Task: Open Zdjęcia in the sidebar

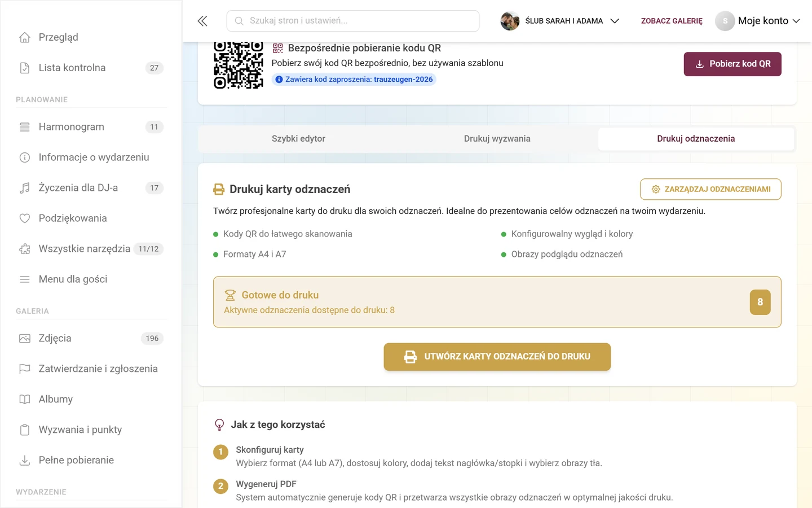Action: point(91,339)
